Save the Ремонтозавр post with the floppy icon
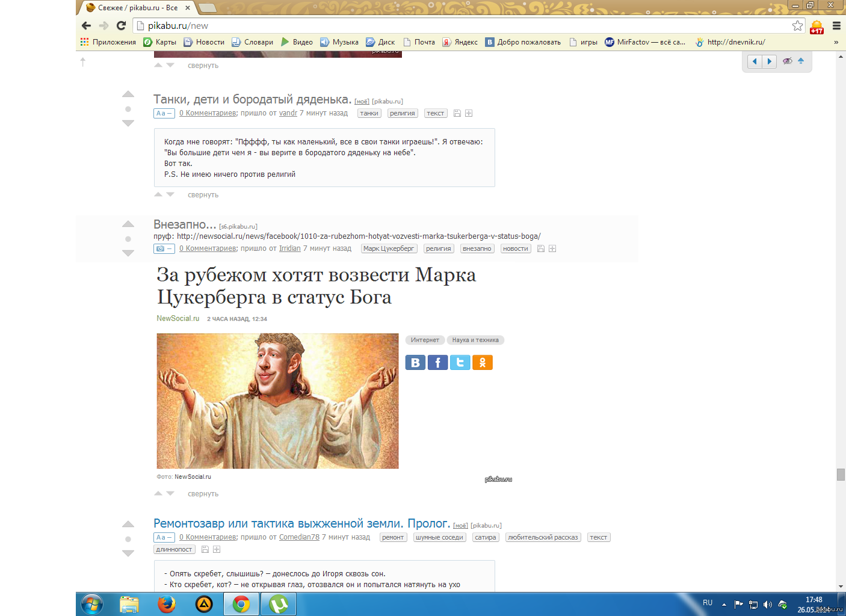Viewport: 846px width, 616px height. (x=205, y=549)
